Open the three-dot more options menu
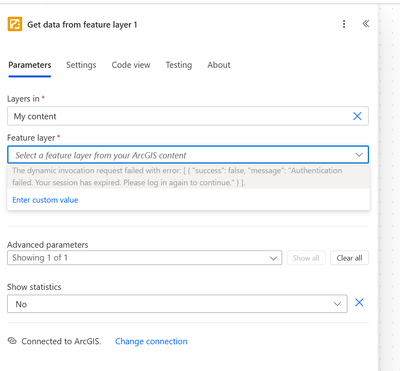 [344, 24]
